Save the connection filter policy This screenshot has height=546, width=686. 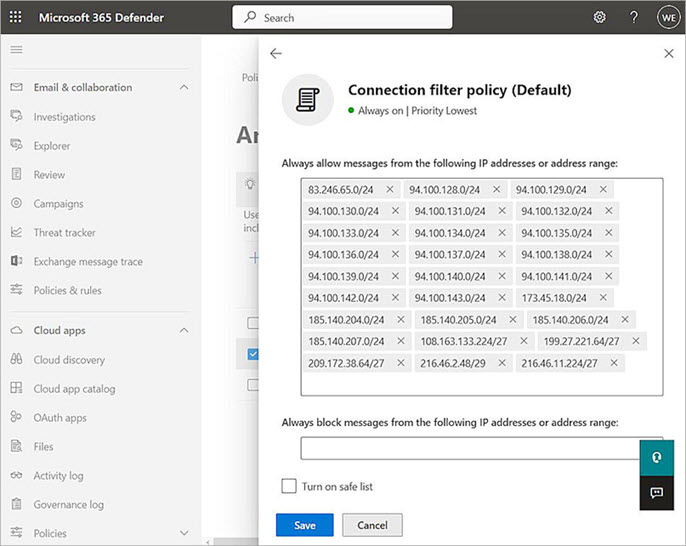[305, 525]
